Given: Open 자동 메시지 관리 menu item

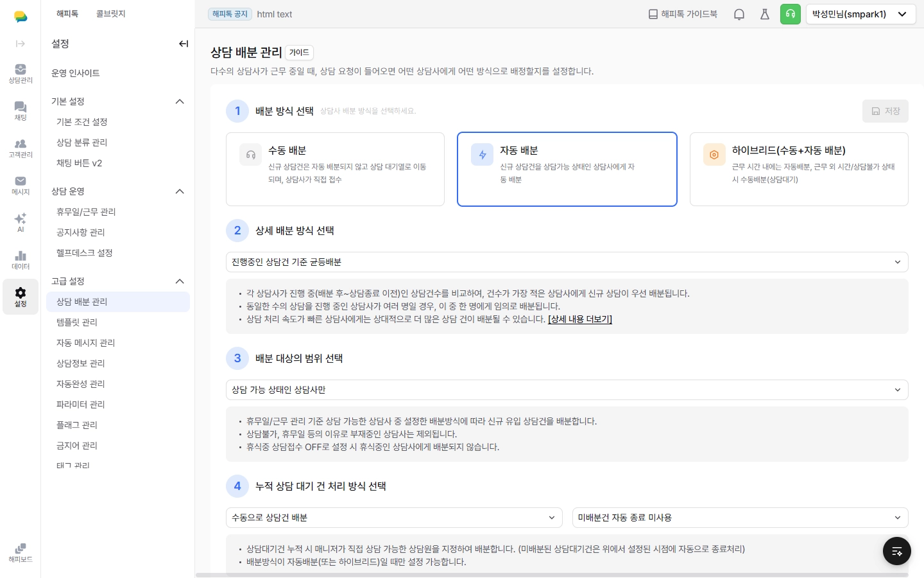Looking at the screenshot, I should 118,343.
